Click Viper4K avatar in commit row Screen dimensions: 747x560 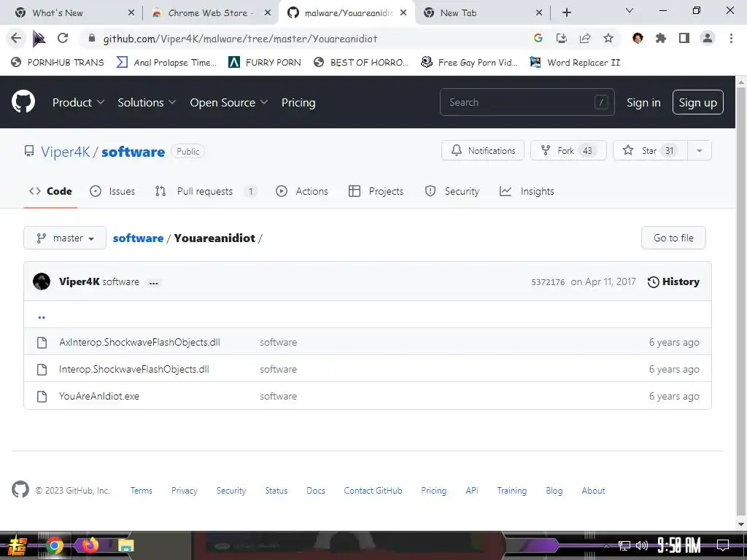pos(42,281)
